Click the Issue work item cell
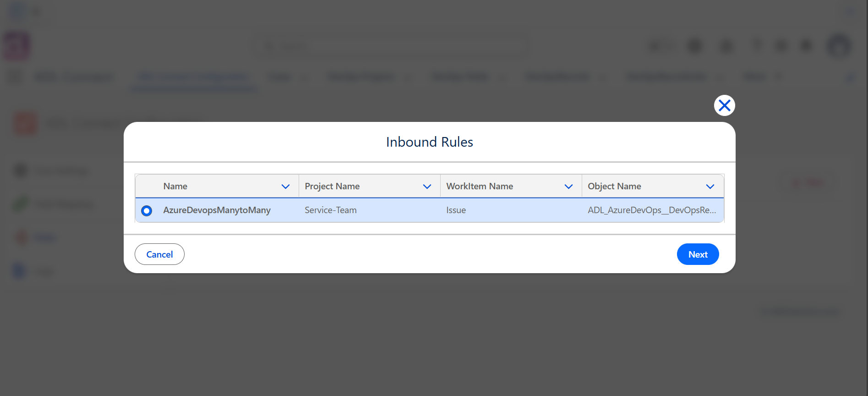868x396 pixels. [456, 210]
